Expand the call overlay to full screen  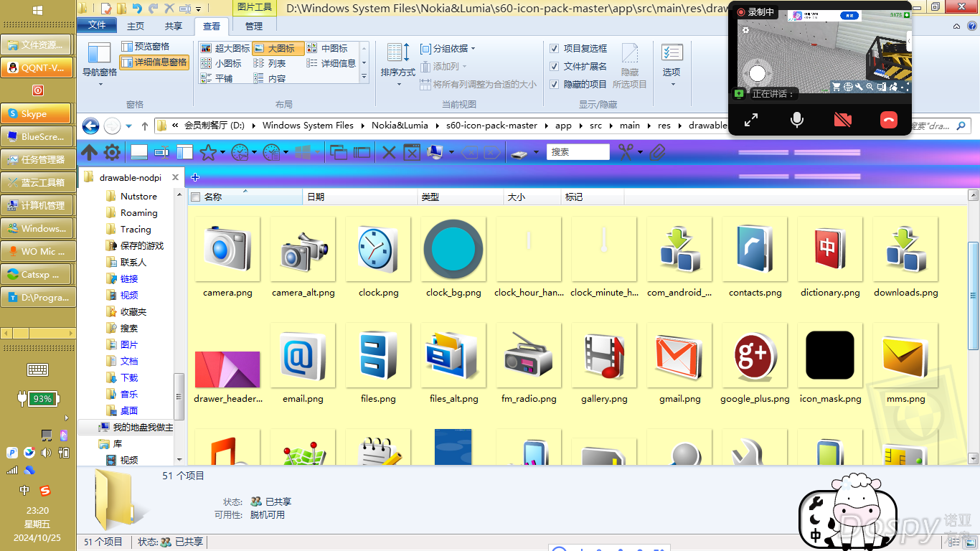tap(751, 120)
